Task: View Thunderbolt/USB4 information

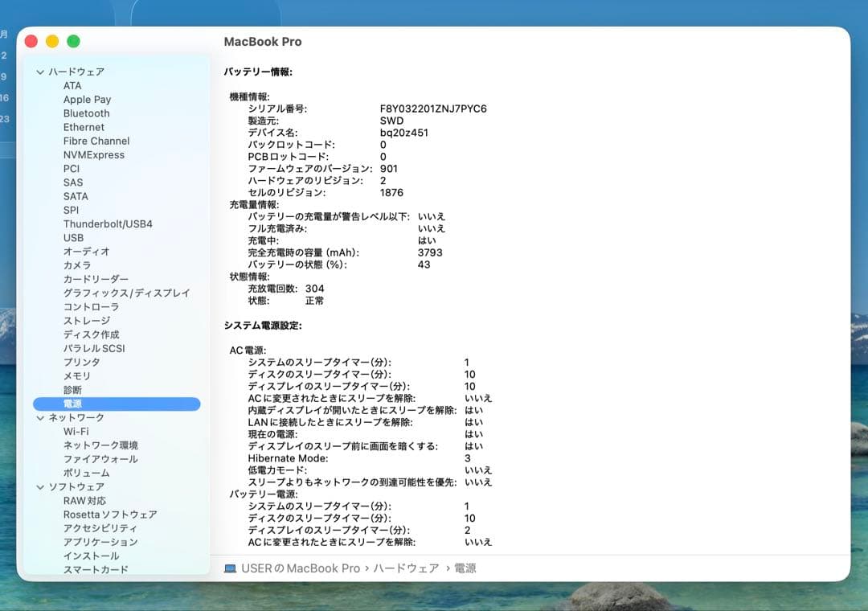Action: coord(107,223)
